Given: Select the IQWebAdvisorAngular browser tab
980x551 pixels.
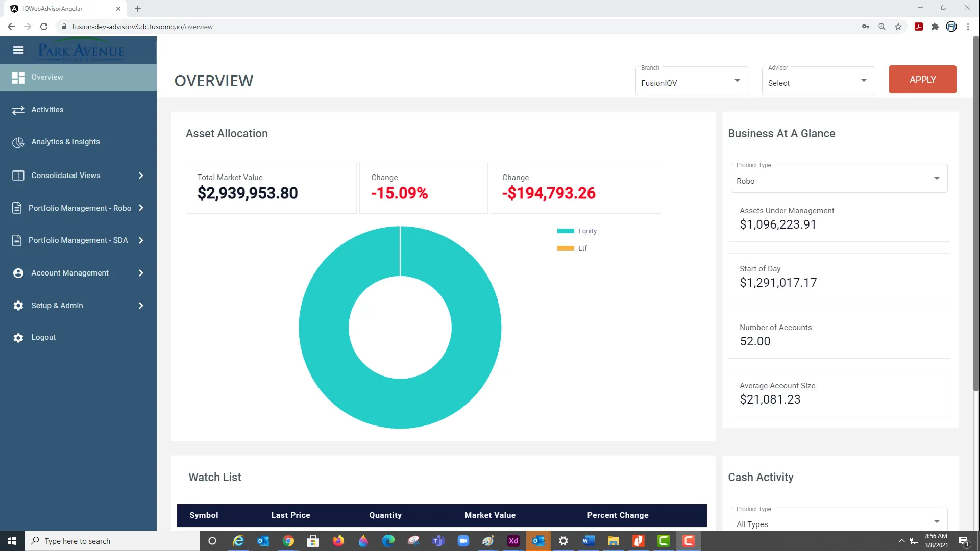Looking at the screenshot, I should coord(65,9).
